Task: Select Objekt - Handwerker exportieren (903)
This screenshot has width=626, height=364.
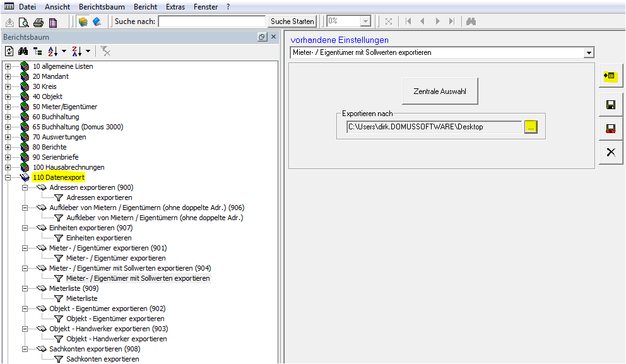Action: click(x=109, y=329)
